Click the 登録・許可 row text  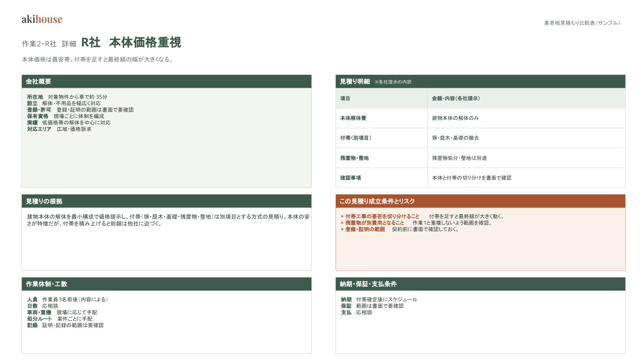coord(80,110)
